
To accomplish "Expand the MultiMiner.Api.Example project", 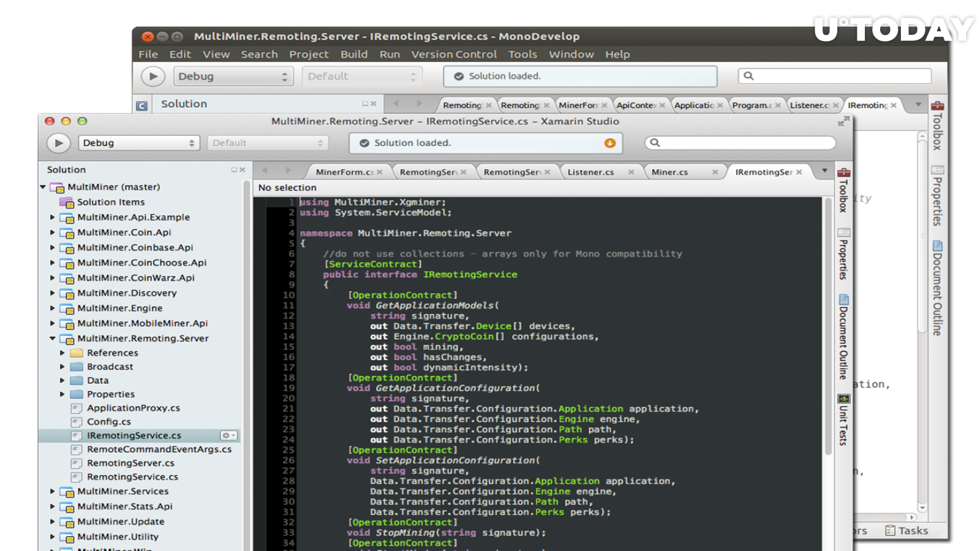I will coord(52,217).
